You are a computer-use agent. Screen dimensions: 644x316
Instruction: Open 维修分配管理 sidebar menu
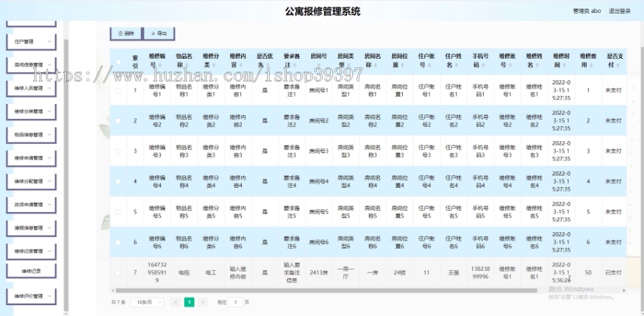pyautogui.click(x=31, y=181)
